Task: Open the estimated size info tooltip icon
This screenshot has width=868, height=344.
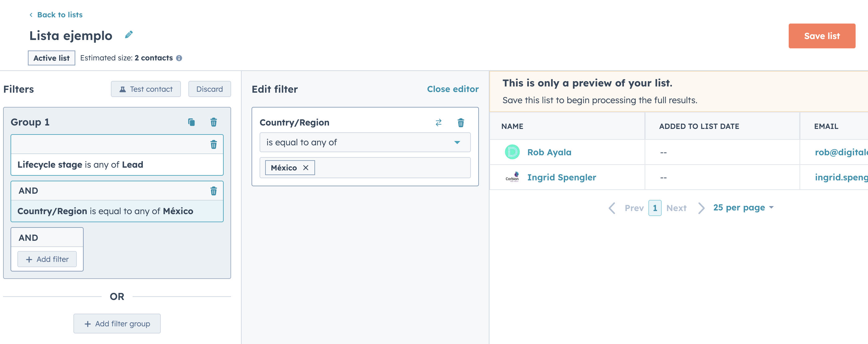Action: [179, 58]
